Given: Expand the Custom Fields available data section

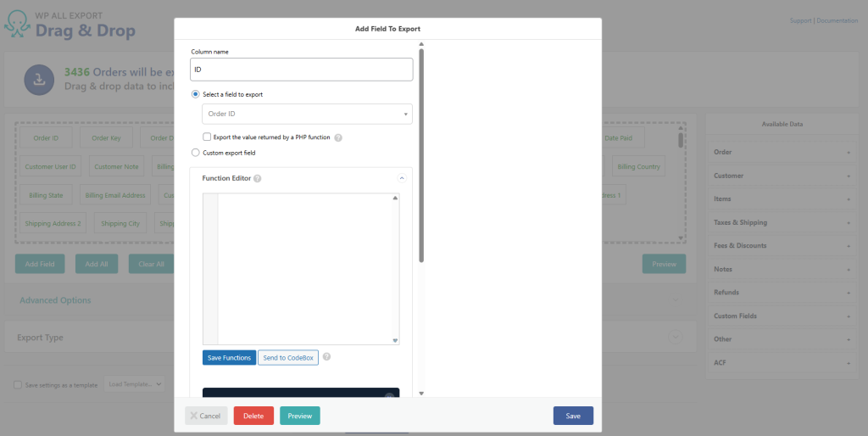Looking at the screenshot, I should [x=781, y=316].
